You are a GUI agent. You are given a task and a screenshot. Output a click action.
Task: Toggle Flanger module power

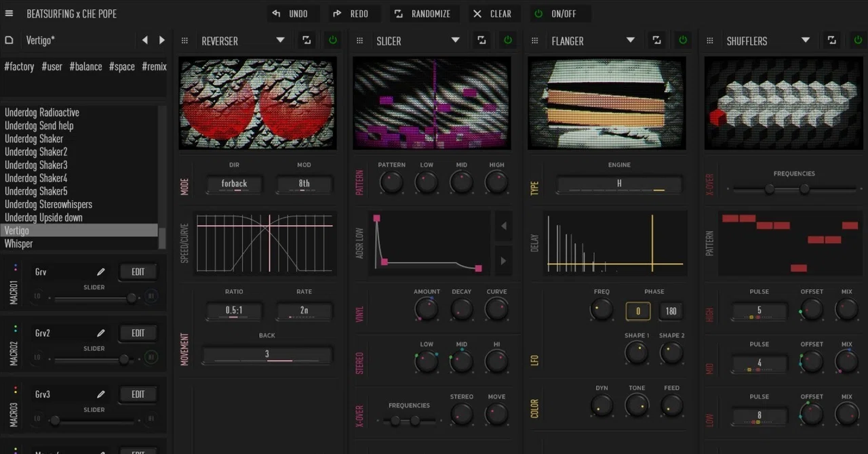coord(682,41)
